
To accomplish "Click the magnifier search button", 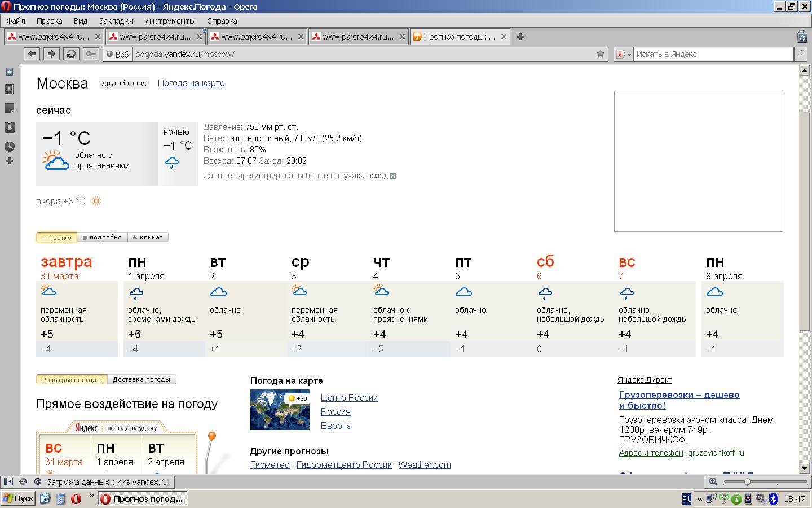I will [801, 54].
